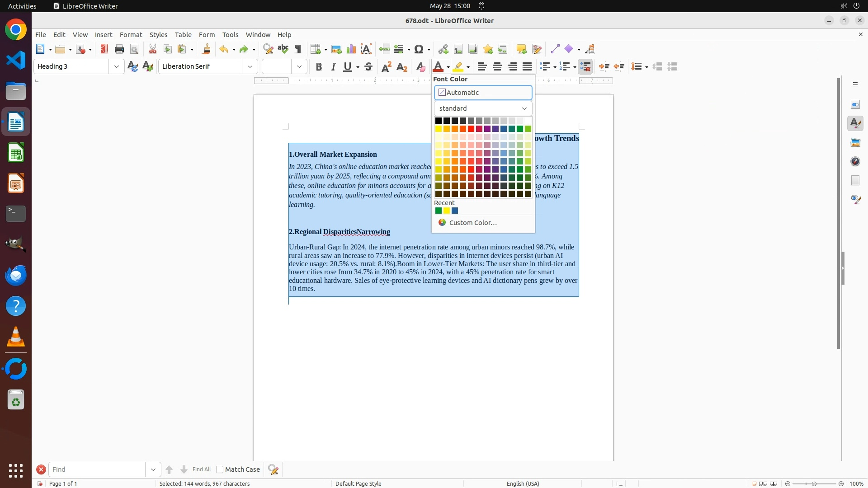The width and height of the screenshot is (868, 488).
Task: Click the Insert Chart icon
Action: [x=351, y=49]
